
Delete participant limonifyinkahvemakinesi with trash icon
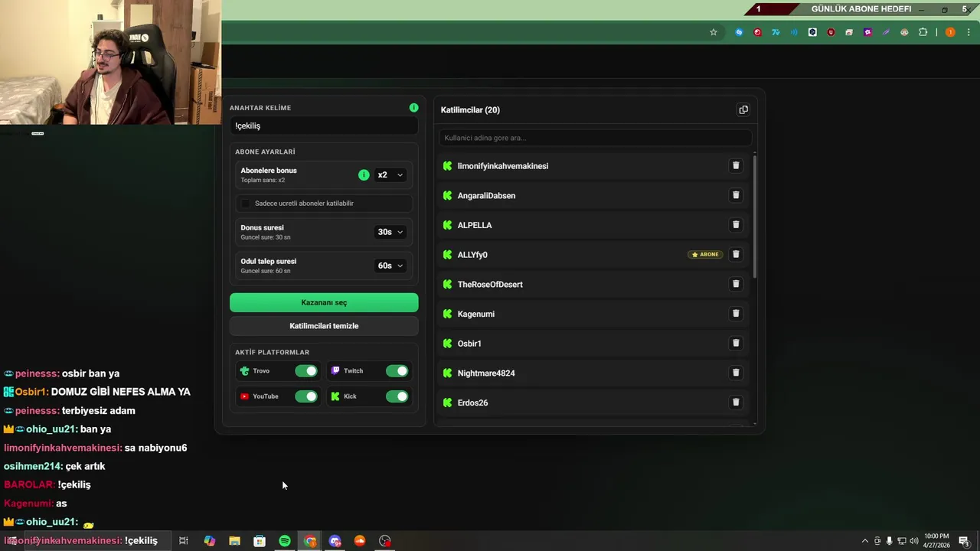(x=736, y=165)
